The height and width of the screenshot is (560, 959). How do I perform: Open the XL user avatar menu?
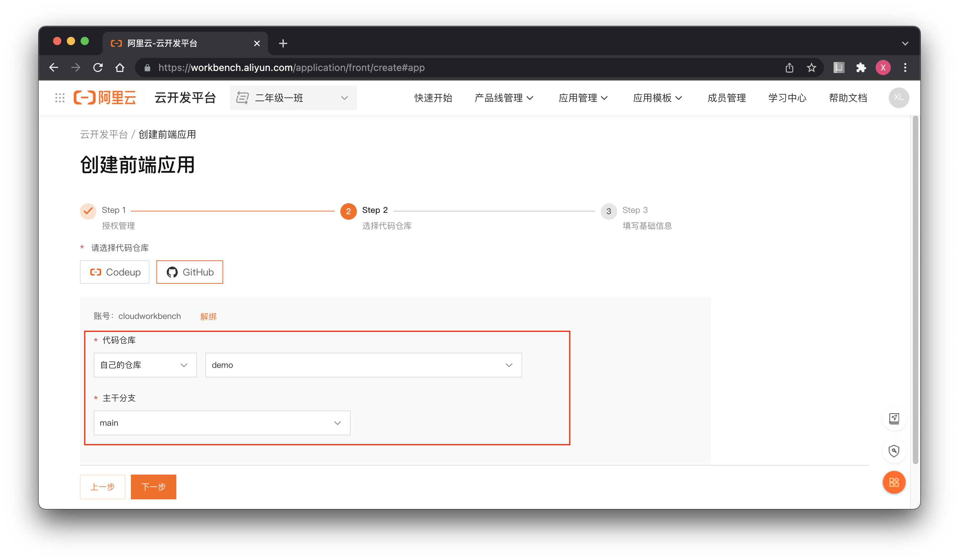(898, 98)
